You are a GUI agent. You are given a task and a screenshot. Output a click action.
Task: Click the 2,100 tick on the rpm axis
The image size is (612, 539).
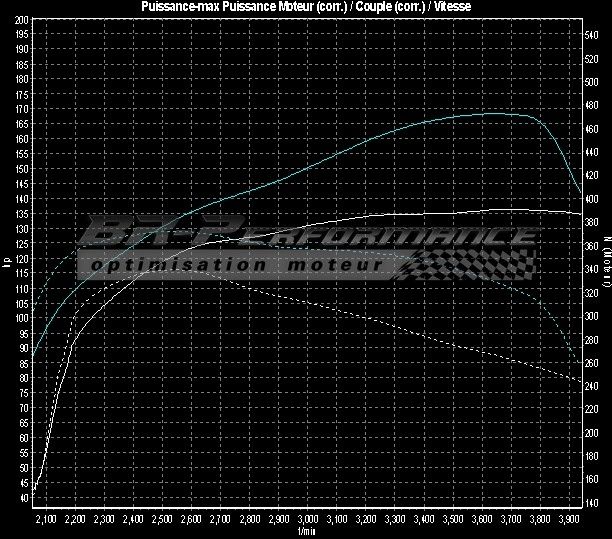pyautogui.click(x=45, y=520)
